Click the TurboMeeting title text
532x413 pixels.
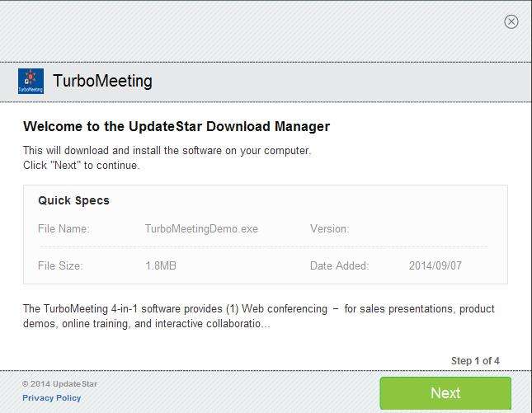(x=102, y=81)
